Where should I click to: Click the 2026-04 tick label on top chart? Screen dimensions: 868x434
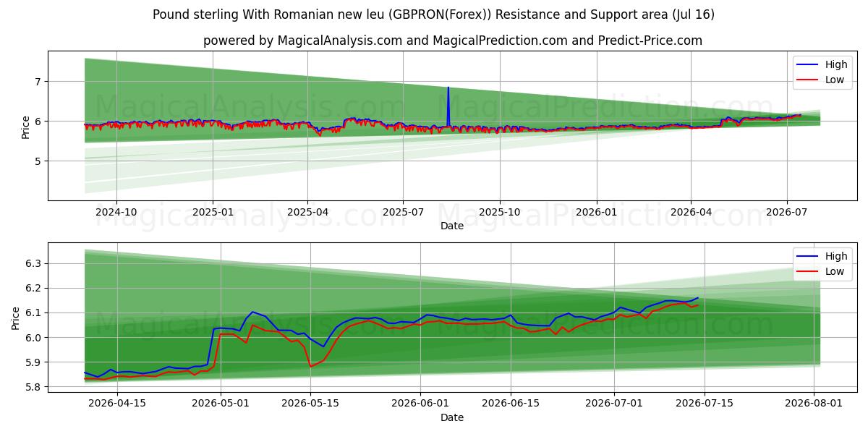coord(691,212)
